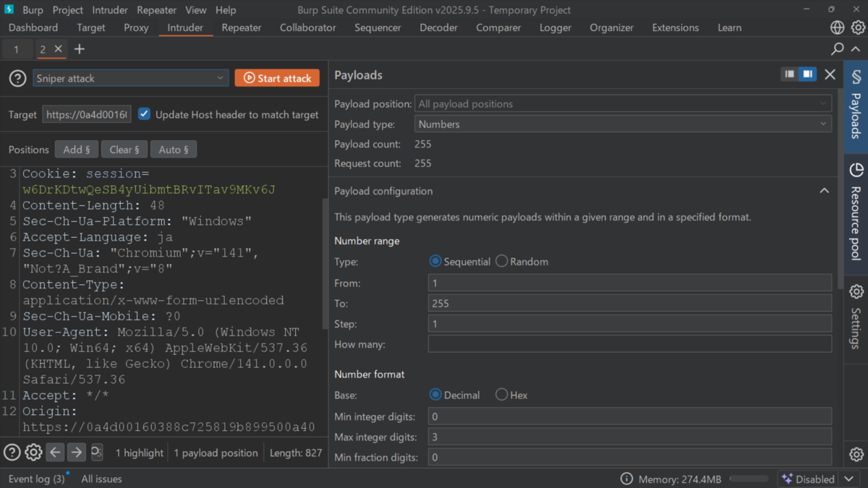
Task: Dock Payloads panel to the right side
Action: [x=807, y=74]
